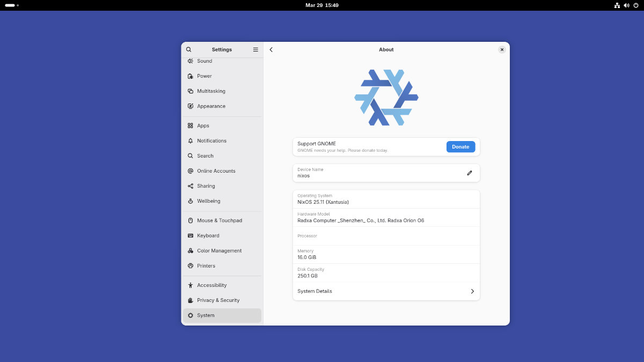Close the Settings window
Screen dimensions: 644x362
(502, 49)
